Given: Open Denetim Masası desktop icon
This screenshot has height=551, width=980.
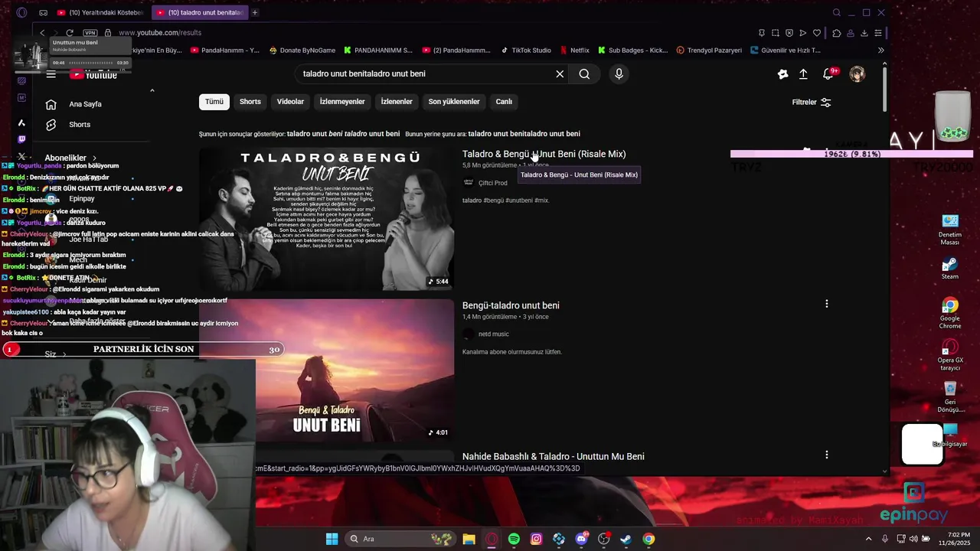Looking at the screenshot, I should [x=949, y=230].
